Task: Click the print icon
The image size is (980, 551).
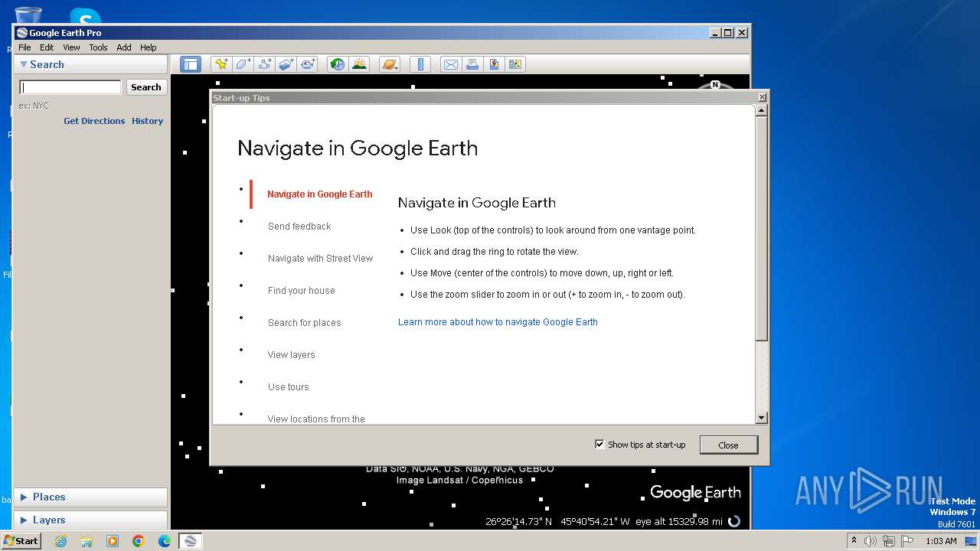Action: [x=472, y=64]
